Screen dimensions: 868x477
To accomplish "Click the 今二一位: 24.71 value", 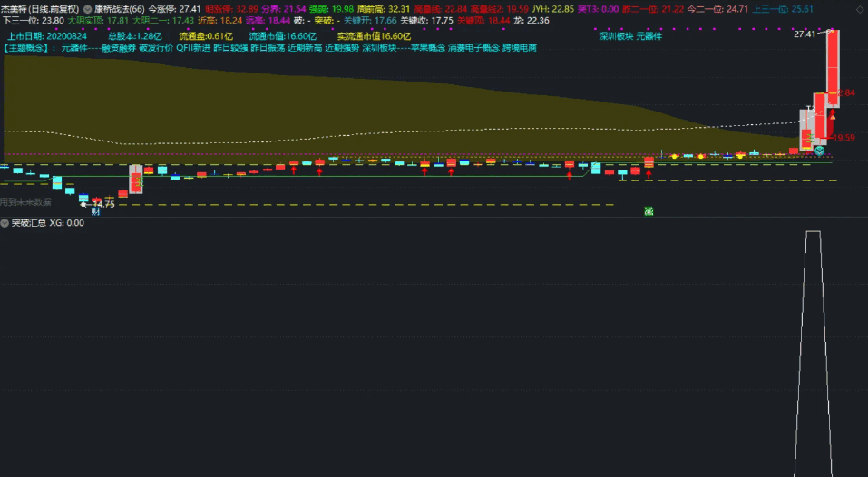I will tap(718, 9).
